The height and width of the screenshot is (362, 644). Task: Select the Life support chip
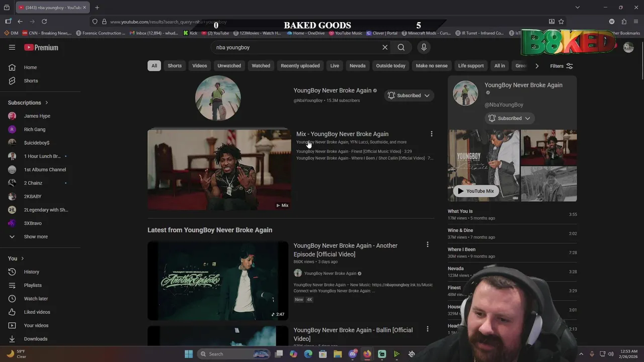[x=471, y=66]
